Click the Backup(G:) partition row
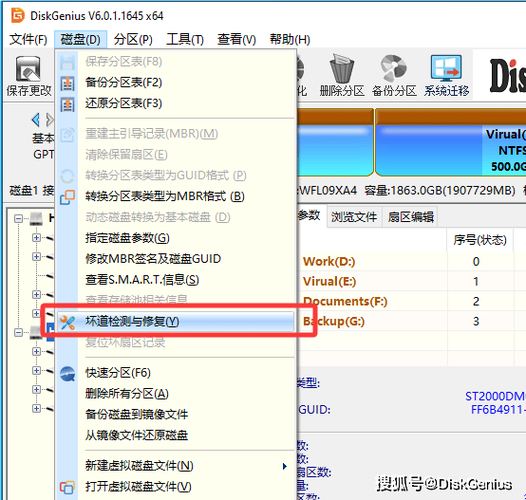 411,321
